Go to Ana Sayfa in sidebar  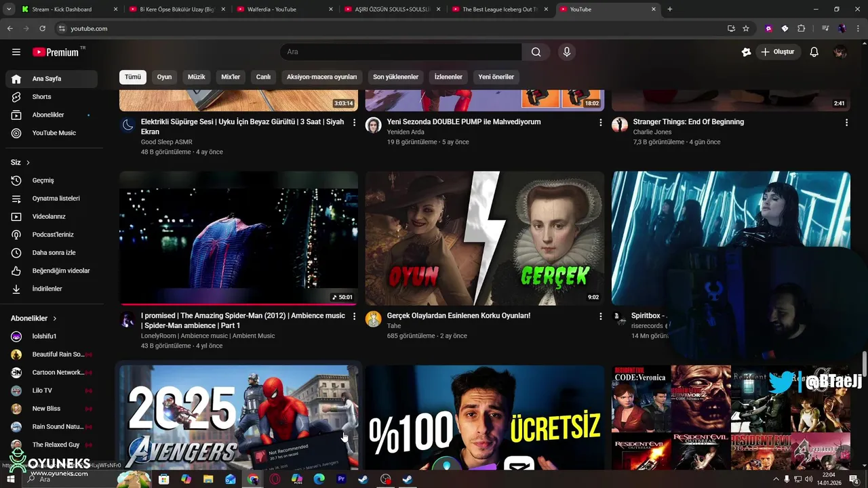coord(52,79)
